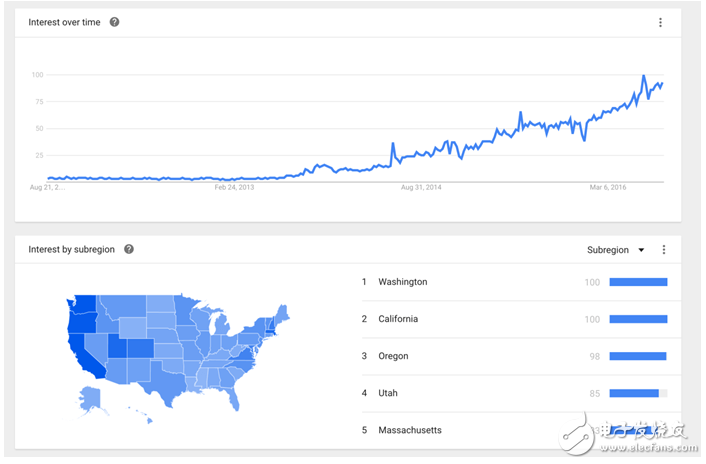
Task: Select California in the subregion list
Action: click(x=398, y=319)
